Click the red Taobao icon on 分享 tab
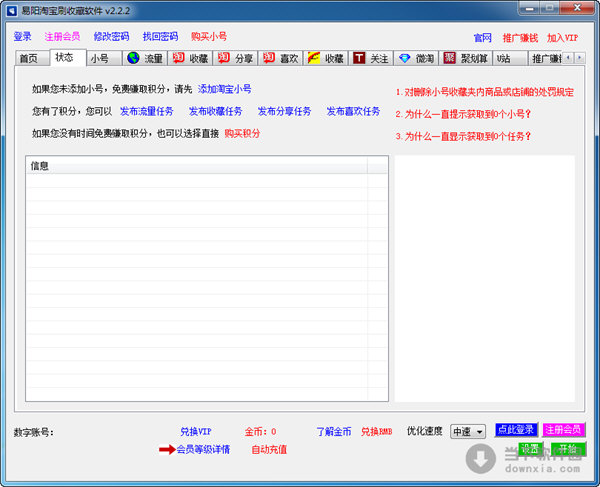Screen dimensions: 600x487 pos(224,58)
